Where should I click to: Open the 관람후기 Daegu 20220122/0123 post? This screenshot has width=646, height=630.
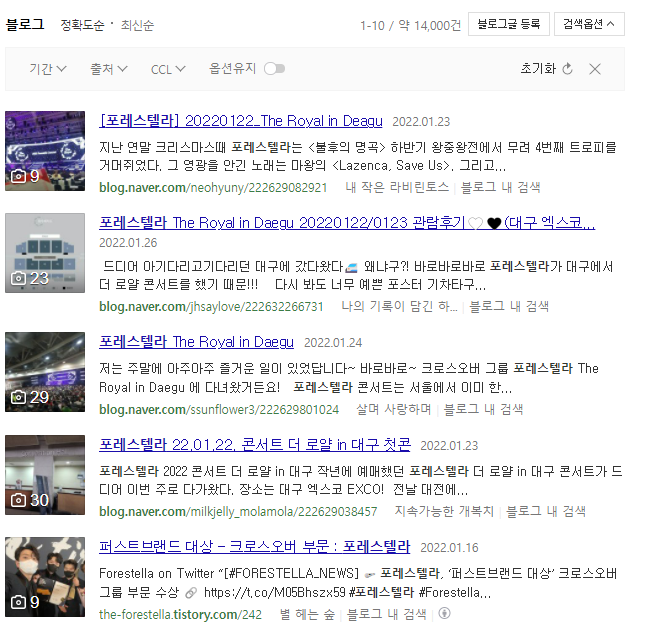tap(347, 223)
